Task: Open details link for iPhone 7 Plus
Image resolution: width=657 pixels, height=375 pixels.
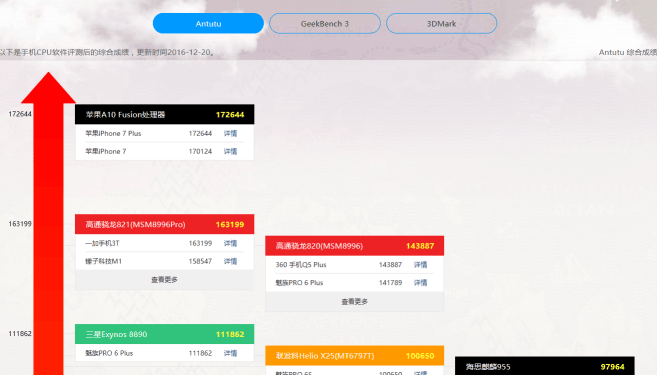Action: (230, 133)
